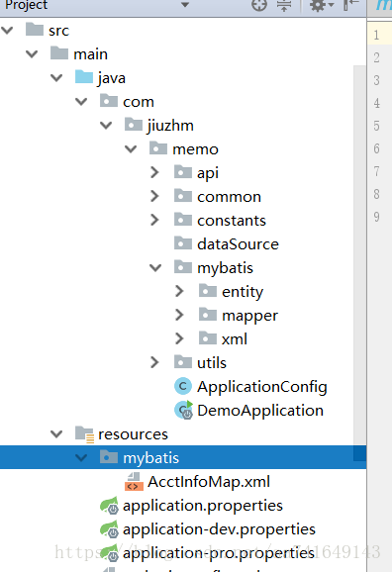Image resolution: width=392 pixels, height=572 pixels.
Task: Select the DemoApplication runnable class icon
Action: [183, 410]
